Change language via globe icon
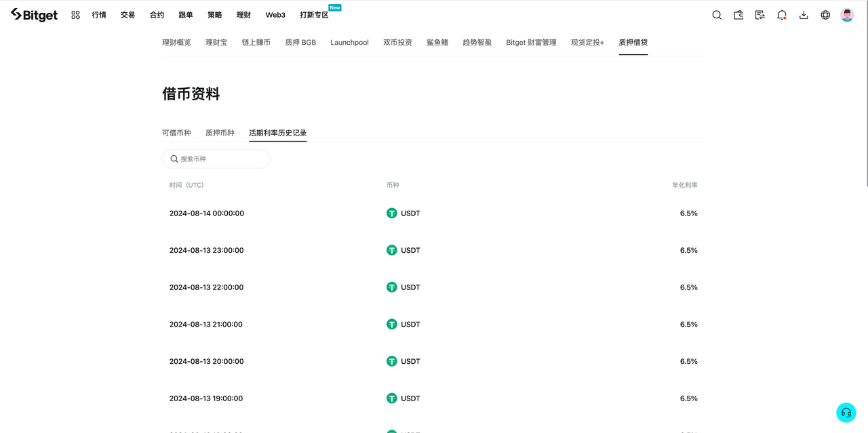The image size is (868, 433). click(x=825, y=15)
